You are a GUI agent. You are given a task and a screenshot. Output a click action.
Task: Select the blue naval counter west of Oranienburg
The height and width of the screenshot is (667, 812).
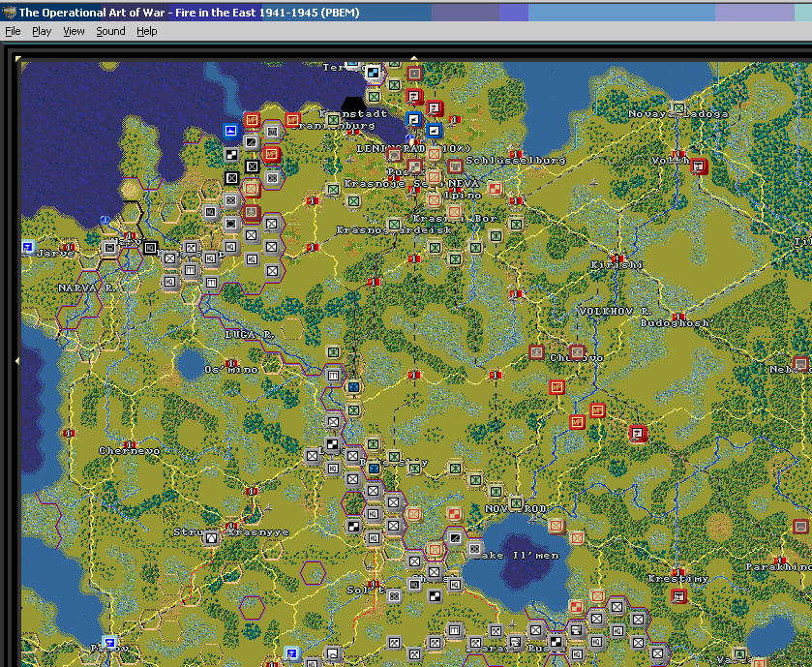tap(231, 131)
